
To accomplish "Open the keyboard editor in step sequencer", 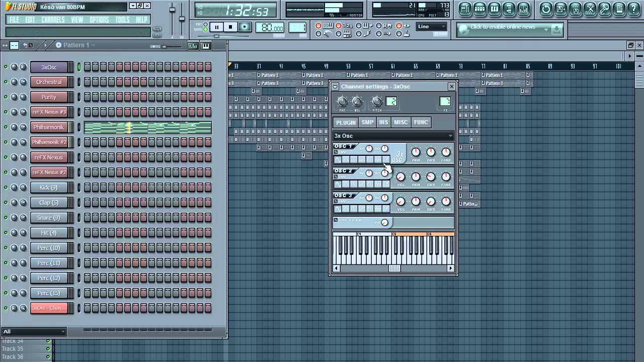I will [x=205, y=46].
